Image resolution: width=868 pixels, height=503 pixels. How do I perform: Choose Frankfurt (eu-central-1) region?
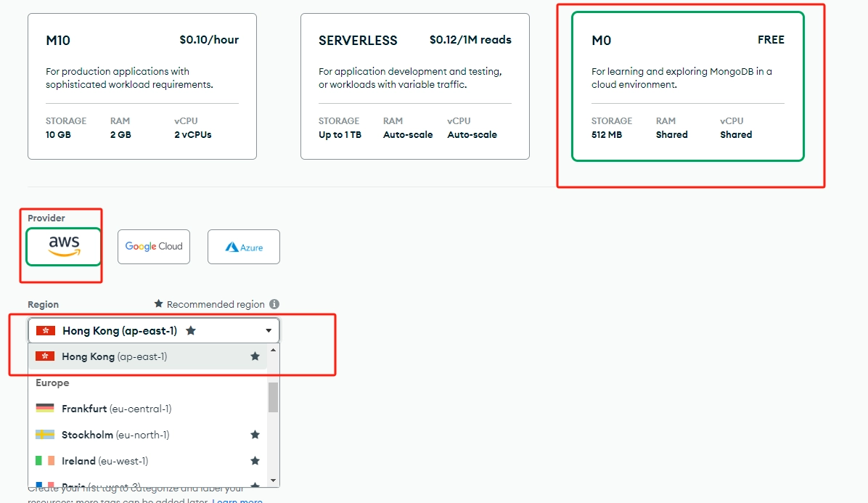(148, 409)
